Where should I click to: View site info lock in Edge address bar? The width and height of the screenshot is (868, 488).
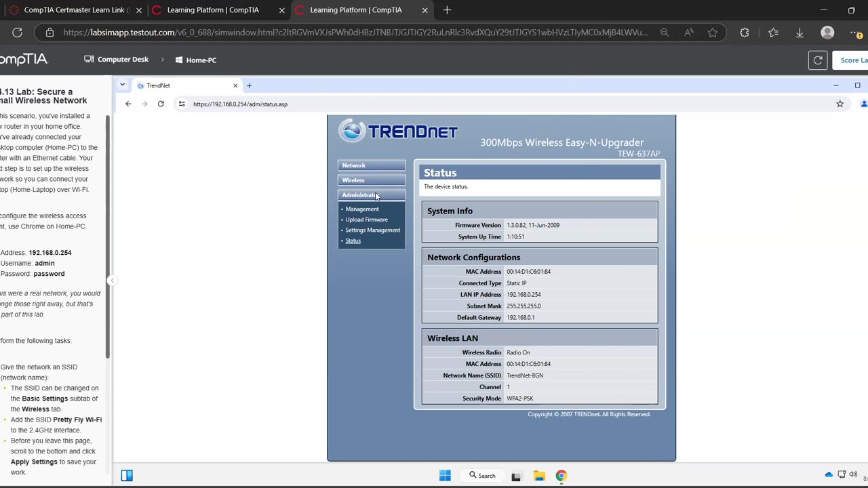tap(50, 33)
